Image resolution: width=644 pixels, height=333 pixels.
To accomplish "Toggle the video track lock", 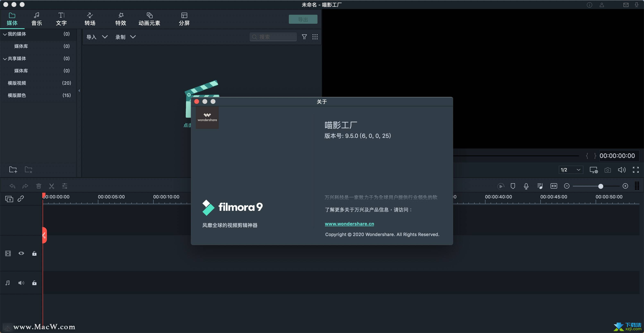I will [34, 253].
